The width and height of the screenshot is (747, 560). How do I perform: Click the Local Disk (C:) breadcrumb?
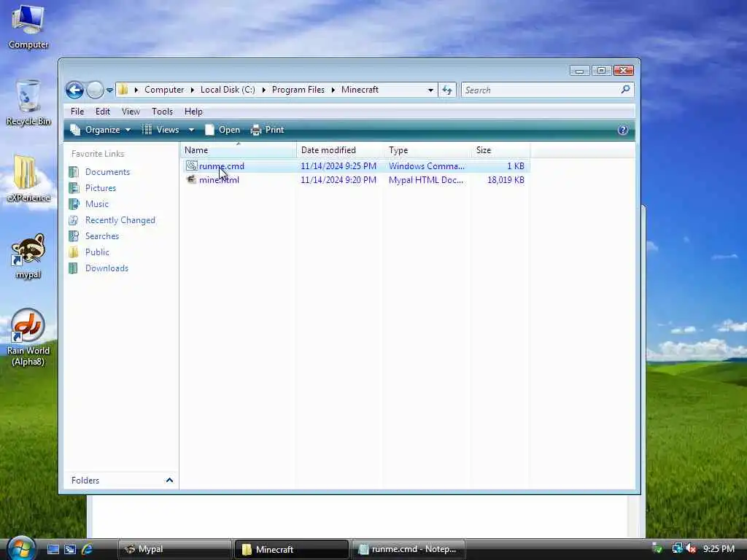coord(228,90)
